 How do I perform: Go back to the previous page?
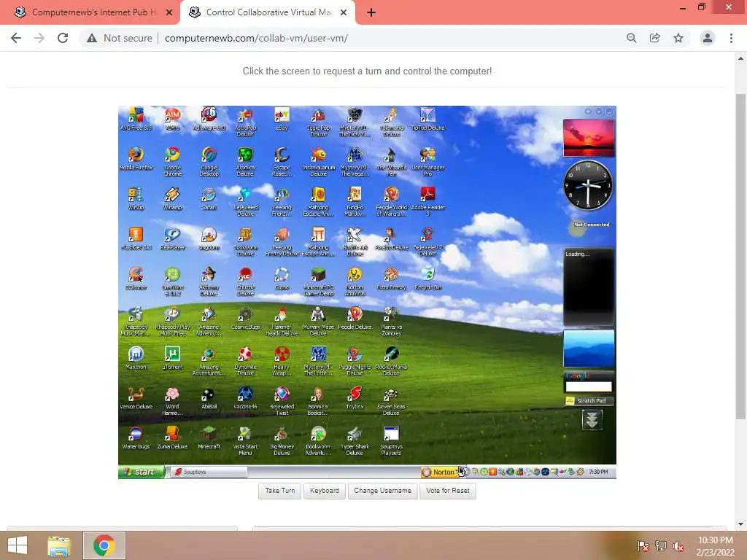pyautogui.click(x=16, y=38)
